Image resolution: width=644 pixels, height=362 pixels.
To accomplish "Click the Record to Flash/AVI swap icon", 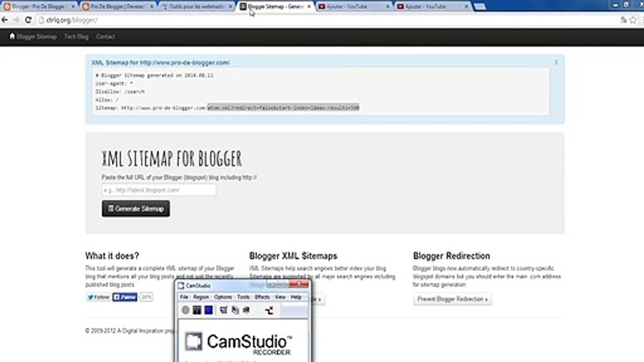I will coord(269,310).
